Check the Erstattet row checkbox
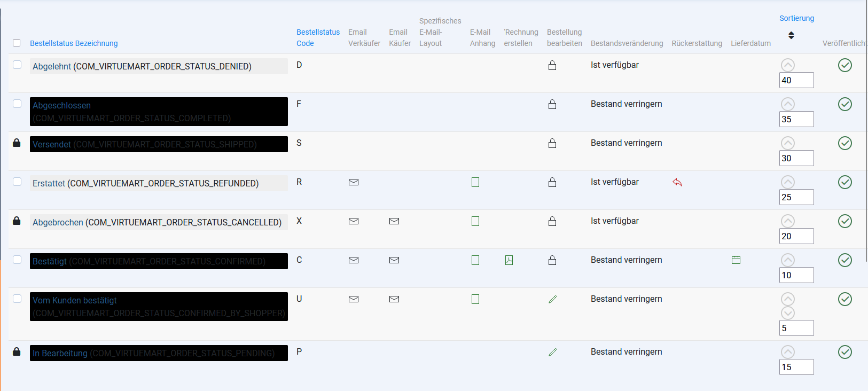868x391 pixels. 17,182
